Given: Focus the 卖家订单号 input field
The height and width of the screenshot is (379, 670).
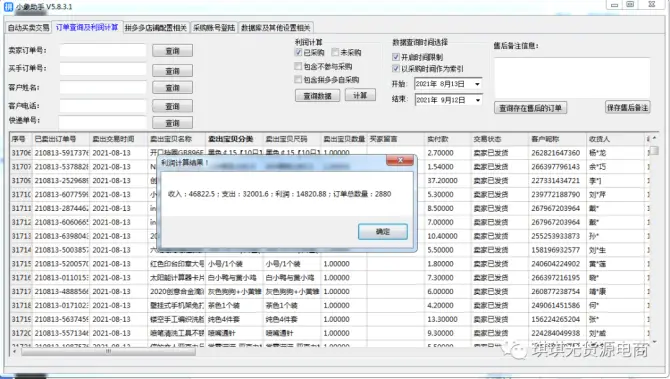Looking at the screenshot, I should [x=103, y=50].
